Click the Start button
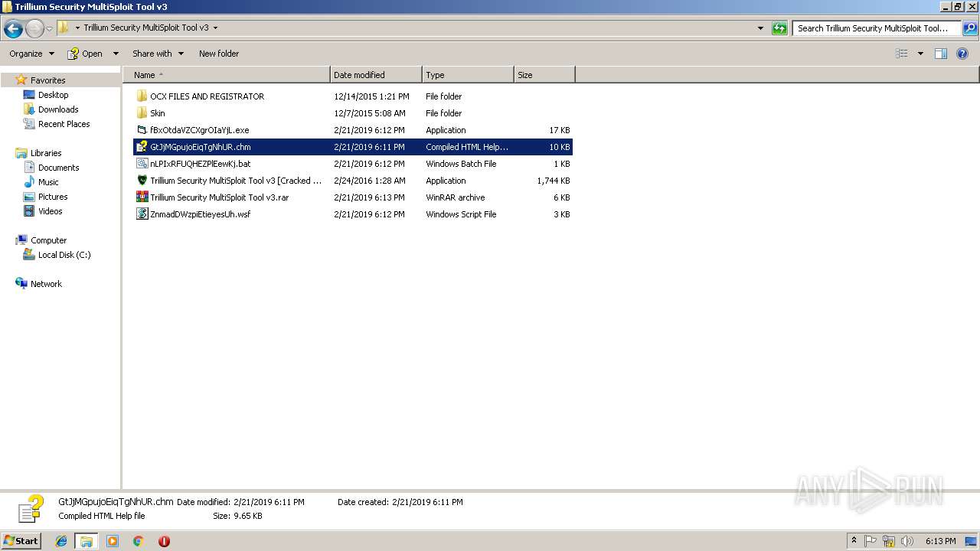Viewport: 980px width, 551px height. pyautogui.click(x=21, y=541)
